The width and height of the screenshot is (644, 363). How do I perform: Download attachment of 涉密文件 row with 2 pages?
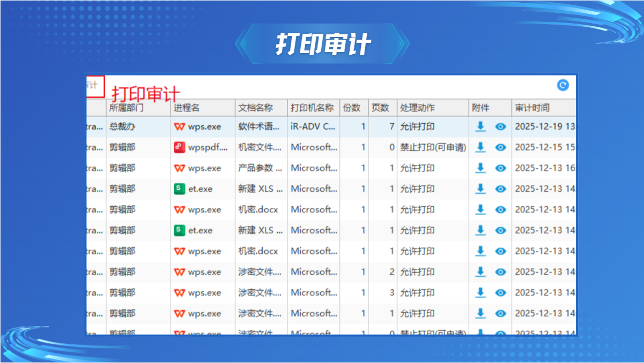[480, 272]
